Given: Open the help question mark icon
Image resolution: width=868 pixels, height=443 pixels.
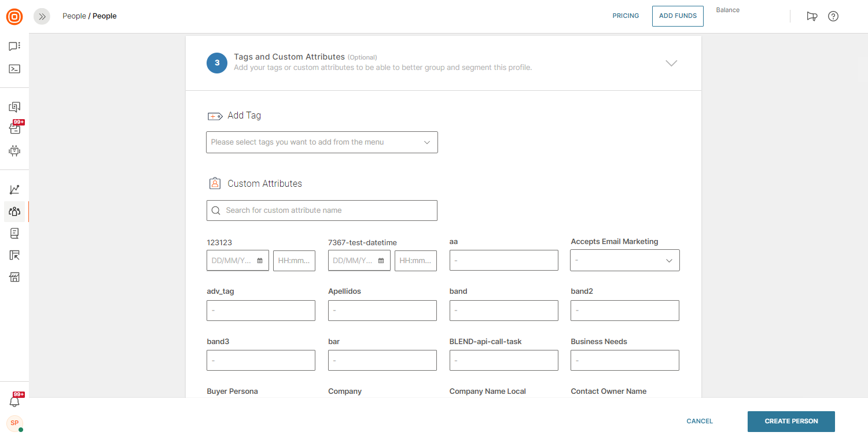Looking at the screenshot, I should click(x=833, y=16).
